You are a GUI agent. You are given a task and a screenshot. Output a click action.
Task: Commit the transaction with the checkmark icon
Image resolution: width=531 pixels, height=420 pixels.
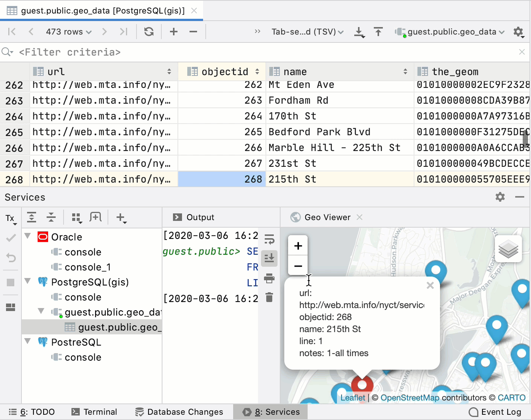click(x=11, y=237)
